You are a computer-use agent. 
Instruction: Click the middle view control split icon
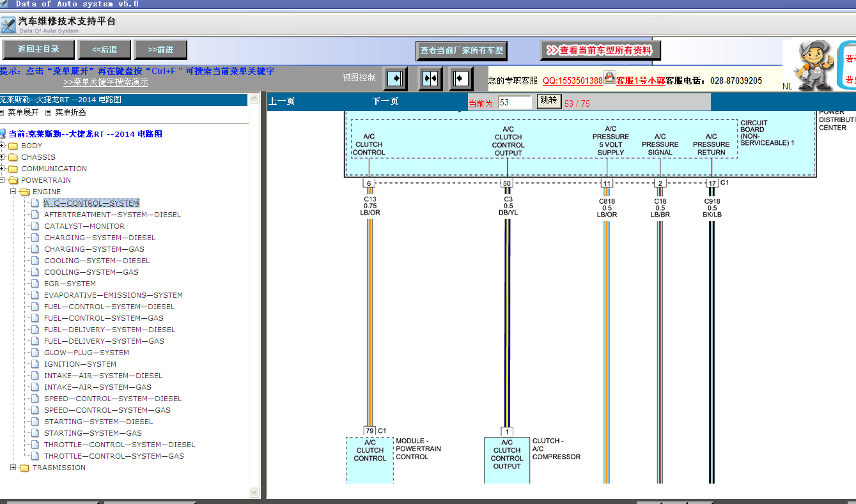tap(431, 79)
